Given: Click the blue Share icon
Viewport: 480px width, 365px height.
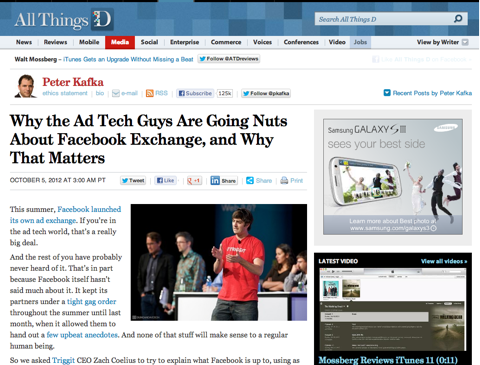Looking at the screenshot, I should coord(250,181).
